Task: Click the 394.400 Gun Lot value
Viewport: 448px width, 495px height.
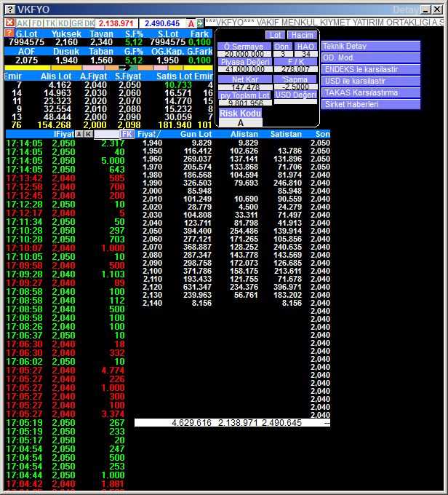Action: pos(197,231)
